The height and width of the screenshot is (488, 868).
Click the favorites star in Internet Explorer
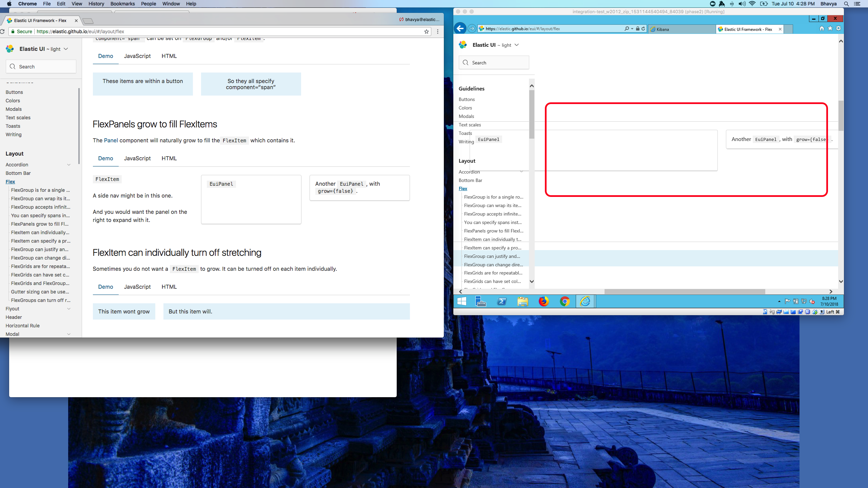pos(830,28)
